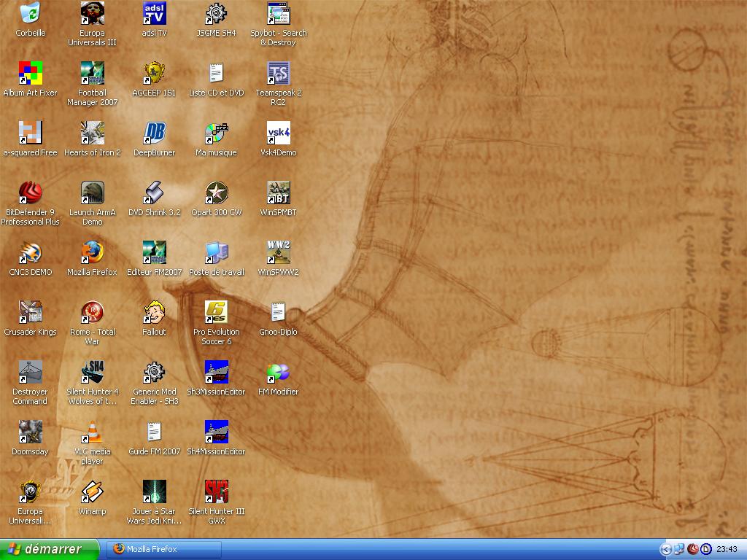Image resolution: width=747 pixels, height=560 pixels.
Task: Open Generic Mod Enabler - SH3 shortcut
Action: [x=155, y=372]
